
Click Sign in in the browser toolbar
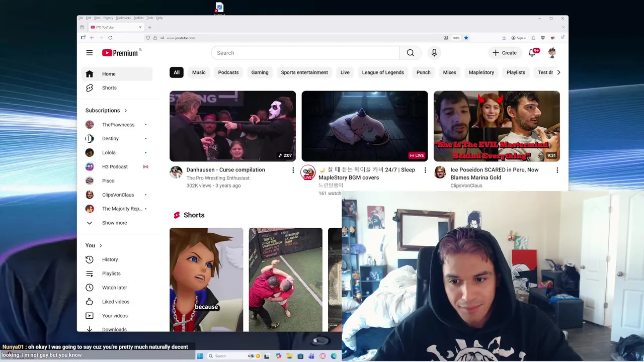pos(519,38)
